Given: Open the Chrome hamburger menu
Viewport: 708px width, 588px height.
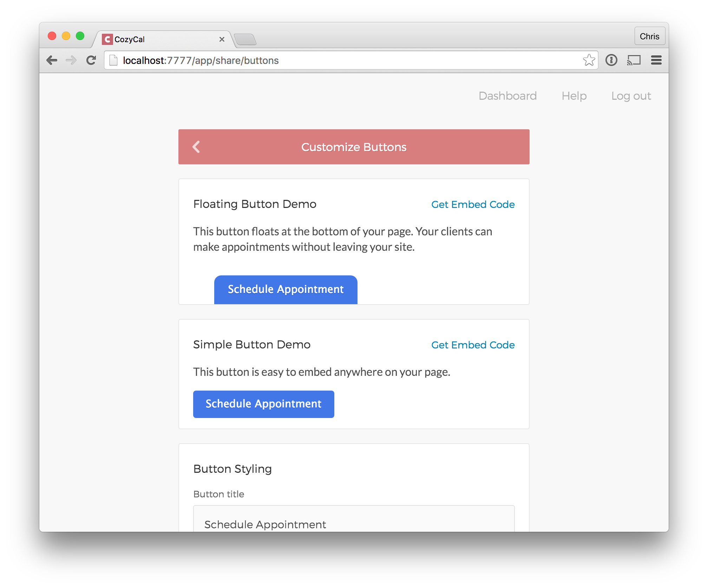Looking at the screenshot, I should [x=656, y=60].
